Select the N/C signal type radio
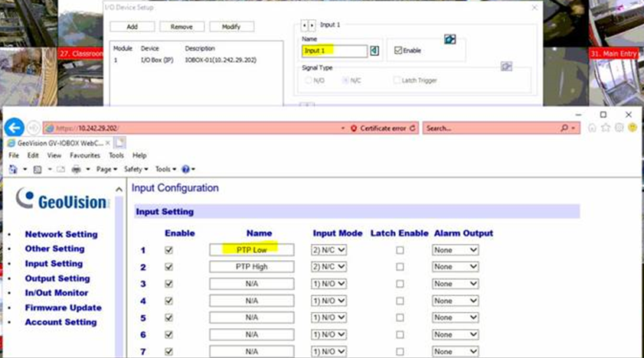Viewport: 644px width, 358px height. point(346,80)
